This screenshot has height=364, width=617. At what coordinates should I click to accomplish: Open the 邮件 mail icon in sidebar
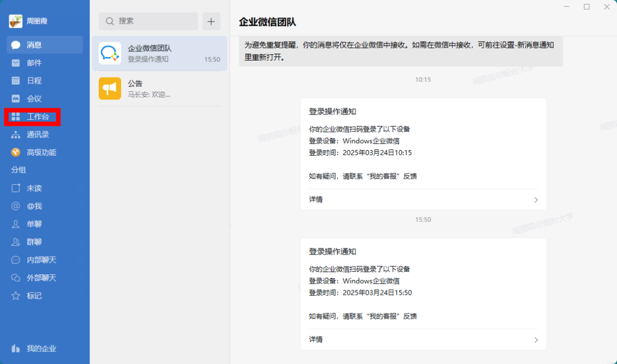16,63
